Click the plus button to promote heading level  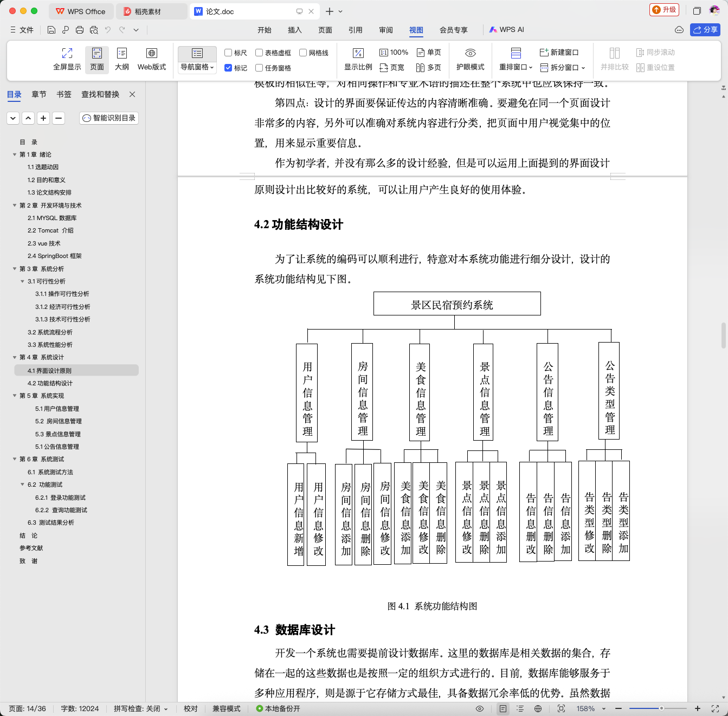click(43, 118)
